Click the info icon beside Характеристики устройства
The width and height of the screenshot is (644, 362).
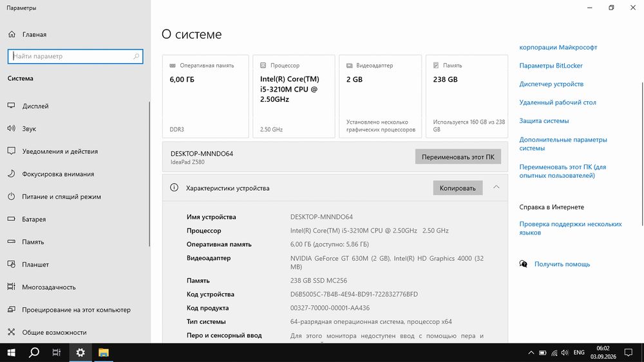click(174, 188)
